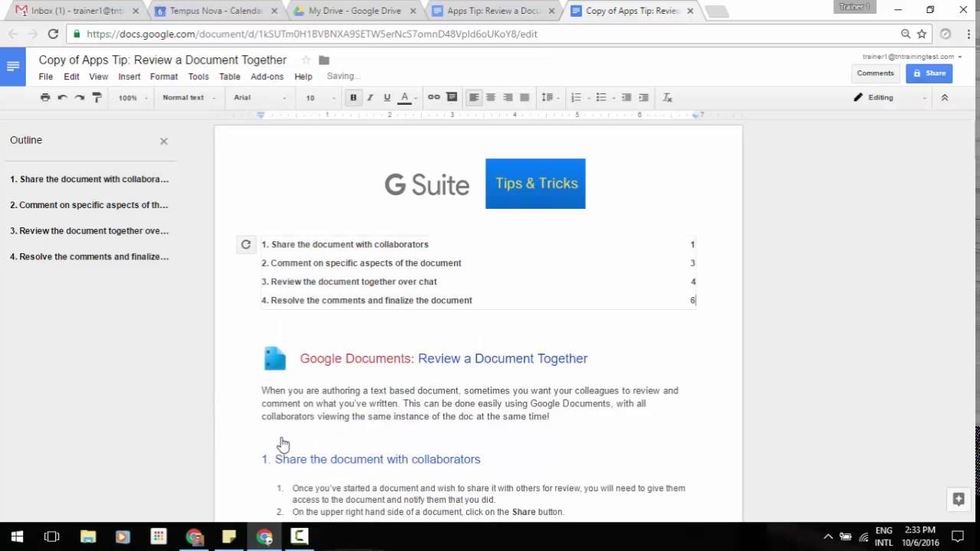This screenshot has width=980, height=551.
Task: Star the document
Action: [x=305, y=60]
